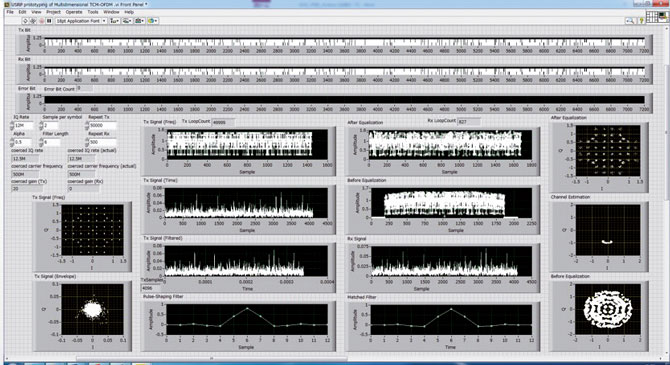Open the Reorder toolbar menu
This screenshot has height=365, width=670.
(153, 21)
